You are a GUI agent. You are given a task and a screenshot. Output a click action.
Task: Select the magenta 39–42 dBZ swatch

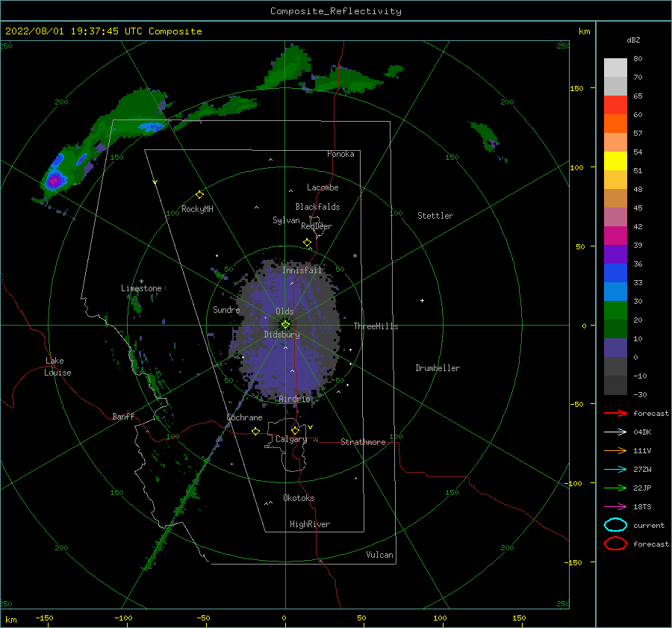coord(615,235)
